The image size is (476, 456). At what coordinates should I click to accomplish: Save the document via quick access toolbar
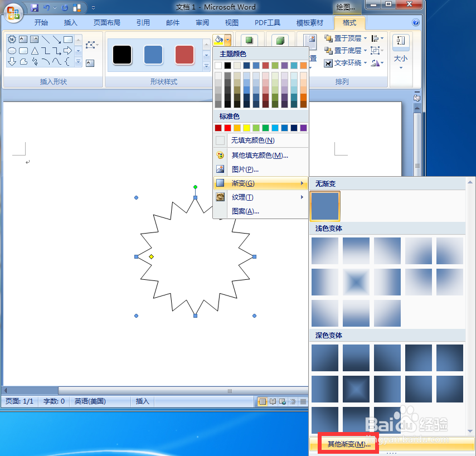[x=35, y=8]
